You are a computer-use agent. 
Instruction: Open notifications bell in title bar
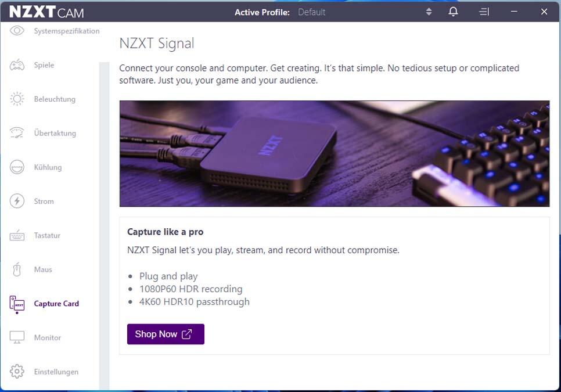coord(453,12)
